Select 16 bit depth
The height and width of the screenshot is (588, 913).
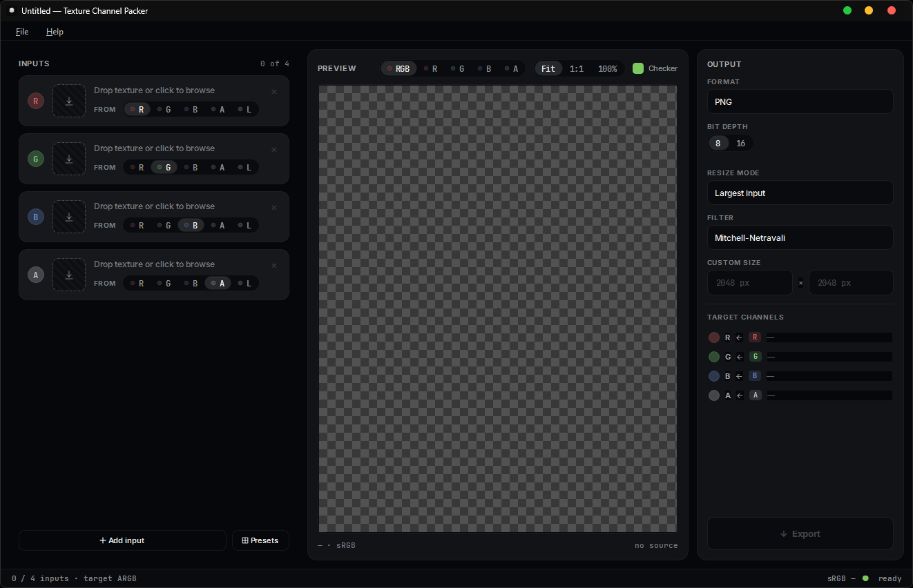point(740,143)
